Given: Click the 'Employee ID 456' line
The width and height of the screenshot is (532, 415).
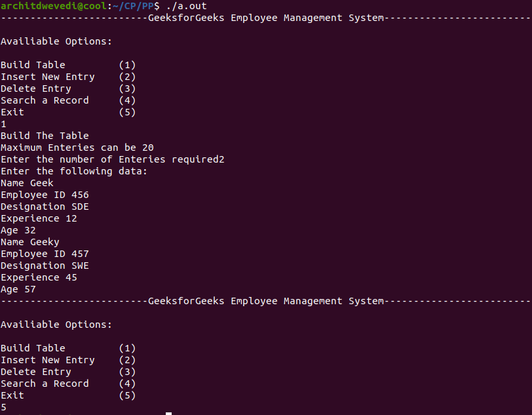Looking at the screenshot, I should coord(45,195).
